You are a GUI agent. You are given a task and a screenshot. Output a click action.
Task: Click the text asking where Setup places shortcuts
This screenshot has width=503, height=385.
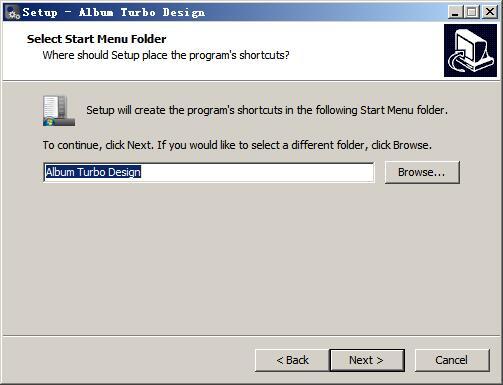(166, 55)
